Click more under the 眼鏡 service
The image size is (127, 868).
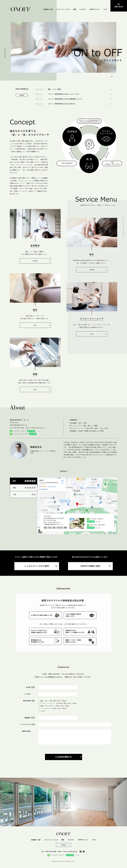(35, 390)
